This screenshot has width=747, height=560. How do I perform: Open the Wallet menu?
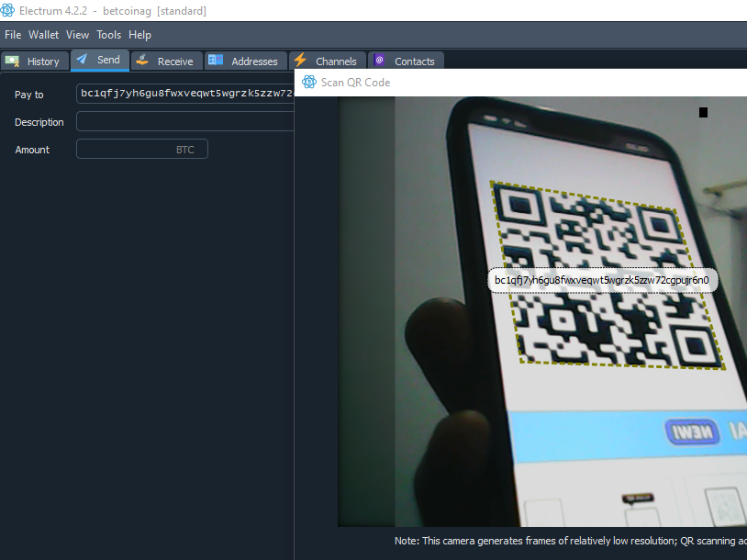tap(43, 35)
